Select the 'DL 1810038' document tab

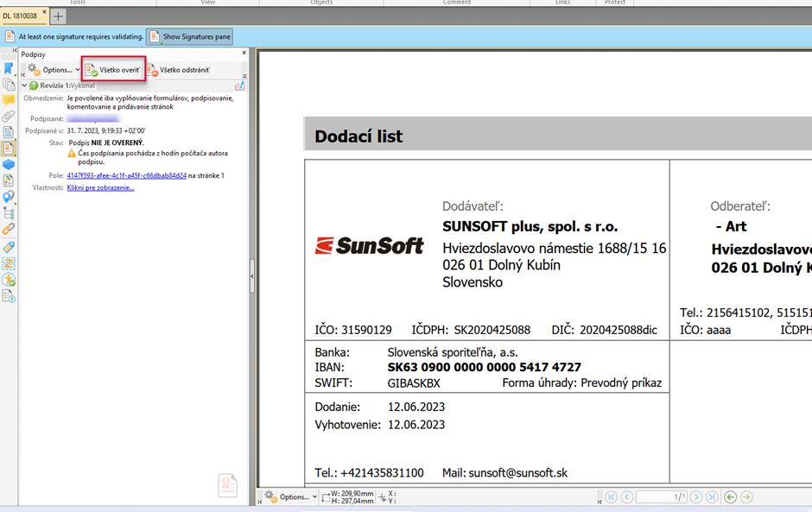click(x=21, y=16)
